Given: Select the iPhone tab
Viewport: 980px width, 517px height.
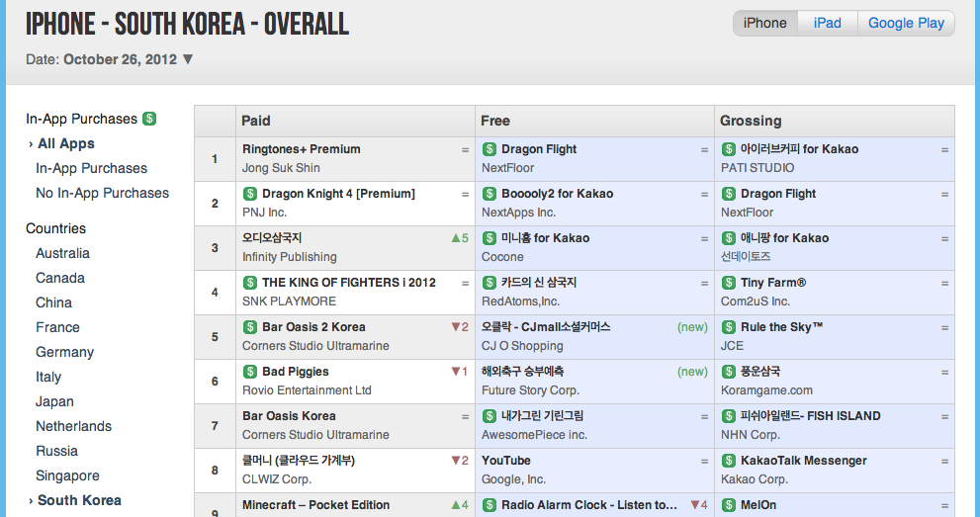Looking at the screenshot, I should [765, 23].
